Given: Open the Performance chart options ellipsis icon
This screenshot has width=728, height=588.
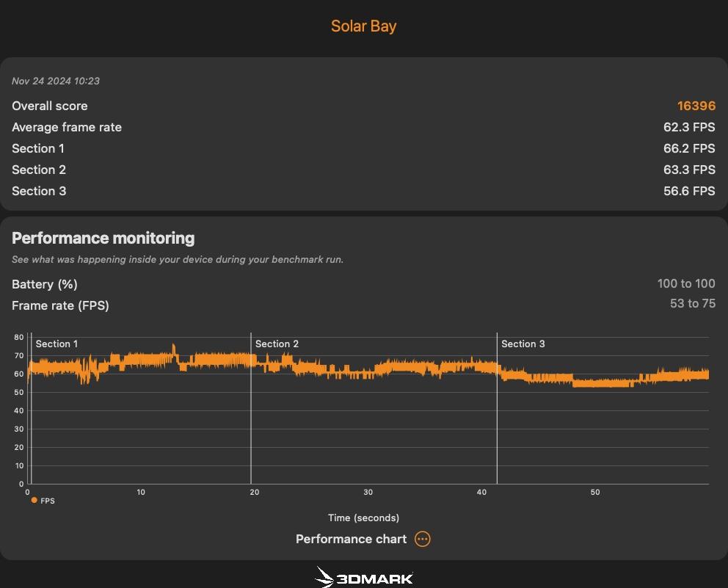Looking at the screenshot, I should tap(422, 539).
